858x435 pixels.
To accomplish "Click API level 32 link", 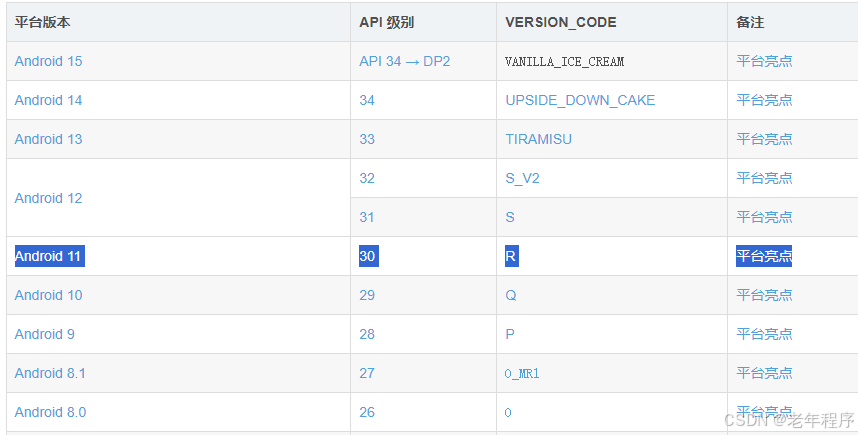I will tap(367, 178).
